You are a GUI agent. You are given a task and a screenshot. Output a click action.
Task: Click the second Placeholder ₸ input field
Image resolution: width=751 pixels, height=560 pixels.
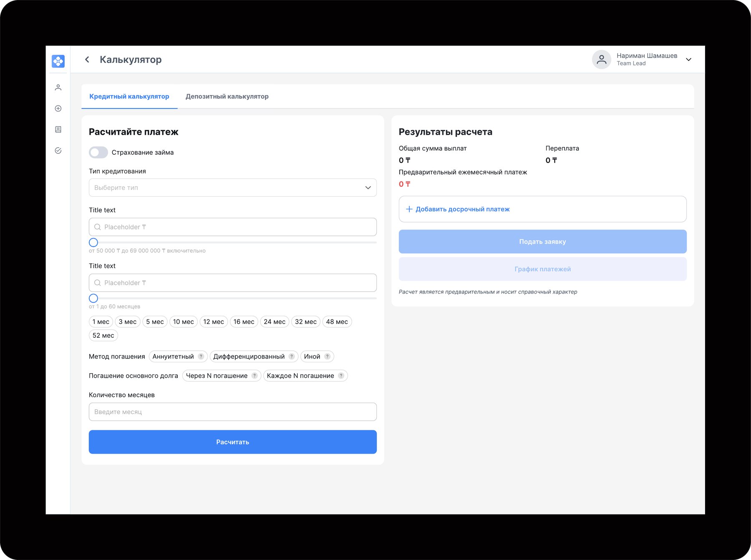[x=233, y=283]
